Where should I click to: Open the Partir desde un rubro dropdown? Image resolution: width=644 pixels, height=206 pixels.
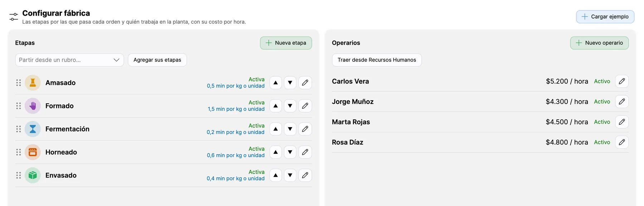[x=69, y=60]
